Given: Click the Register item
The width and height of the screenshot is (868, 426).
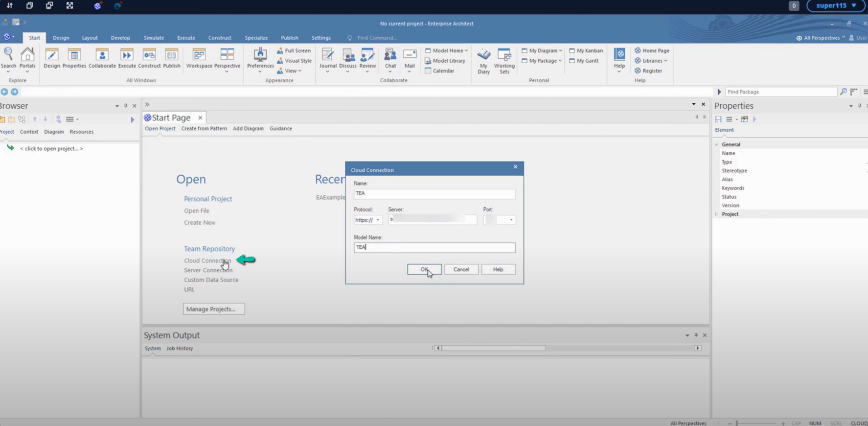Looking at the screenshot, I should (x=648, y=71).
